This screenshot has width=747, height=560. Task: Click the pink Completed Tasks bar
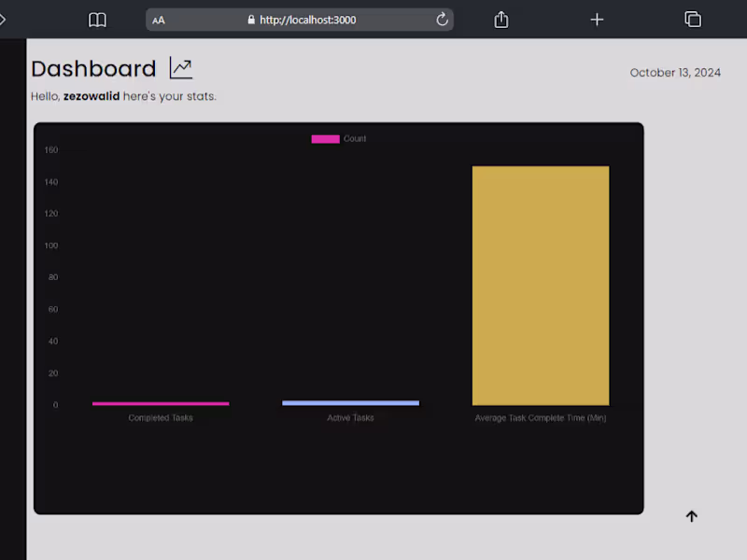[x=161, y=404]
